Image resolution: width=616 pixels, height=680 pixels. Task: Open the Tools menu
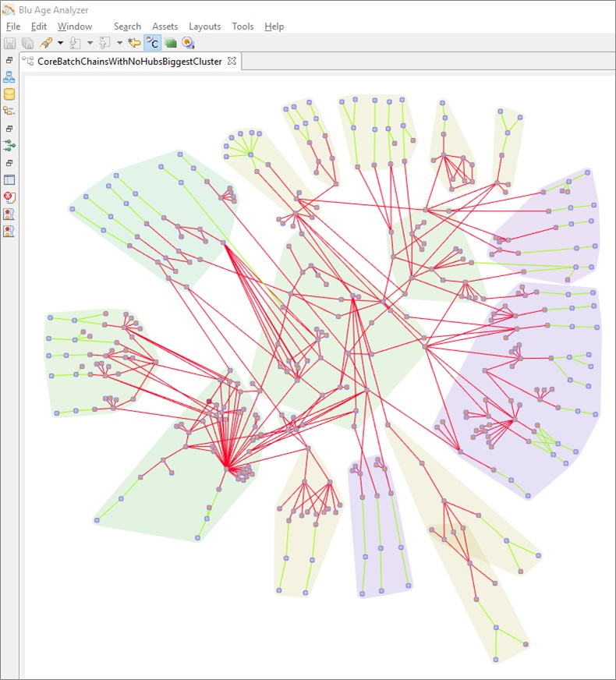tap(243, 27)
